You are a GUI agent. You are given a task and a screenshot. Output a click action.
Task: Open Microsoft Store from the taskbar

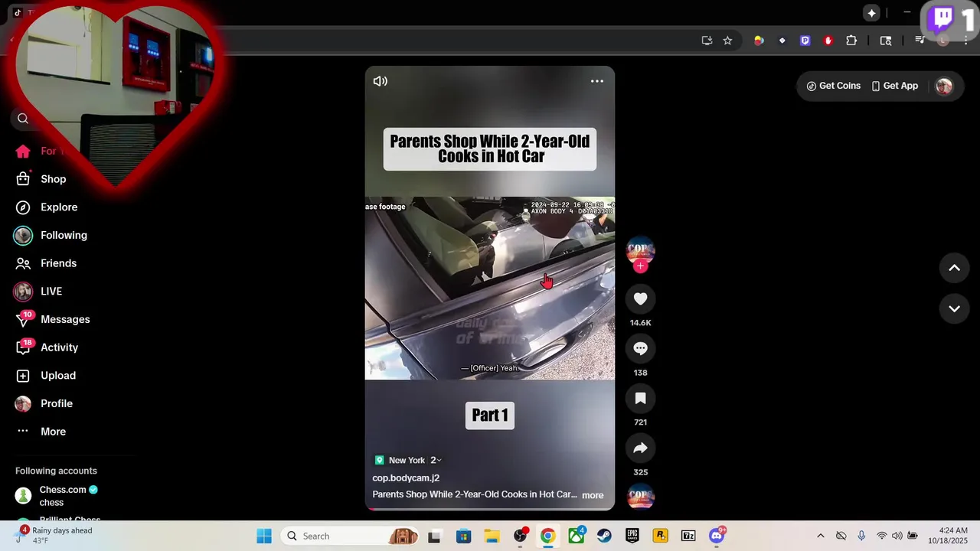click(463, 536)
